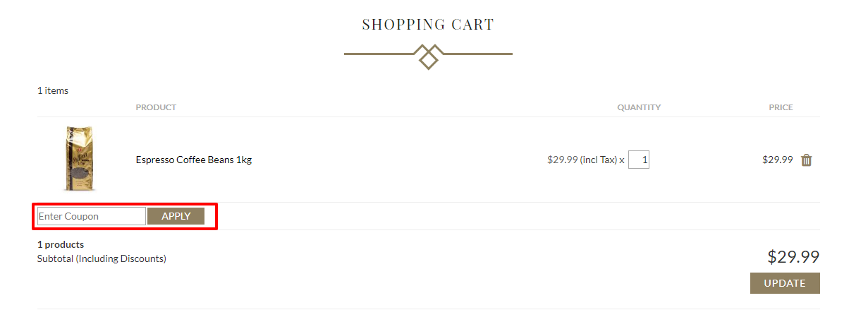Click the diamond ornament under the heading
This screenshot has height=310, width=868.
[x=428, y=56]
